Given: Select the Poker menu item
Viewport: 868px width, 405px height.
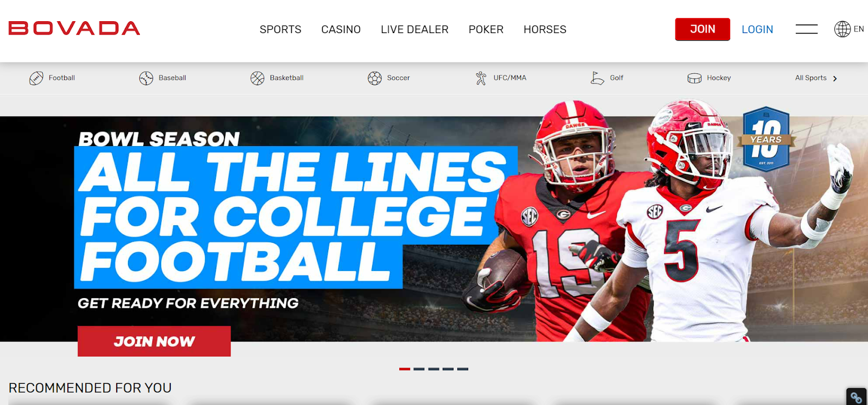Looking at the screenshot, I should click(x=486, y=29).
